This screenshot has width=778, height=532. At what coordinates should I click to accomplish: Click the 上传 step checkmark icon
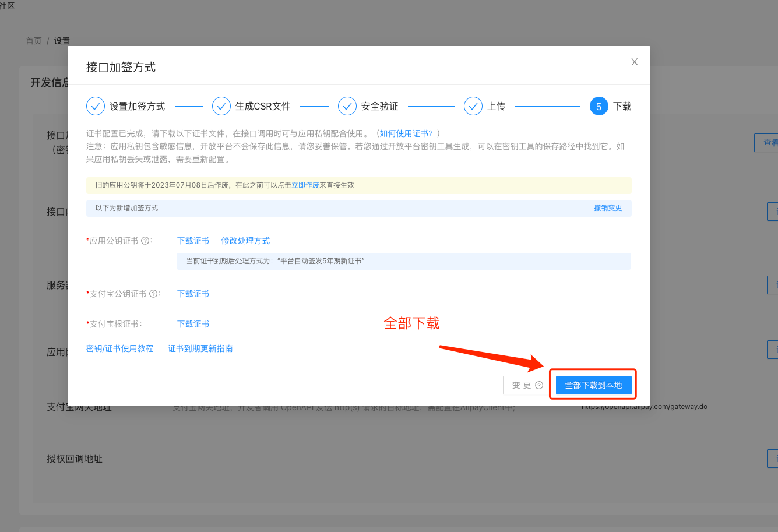473,106
